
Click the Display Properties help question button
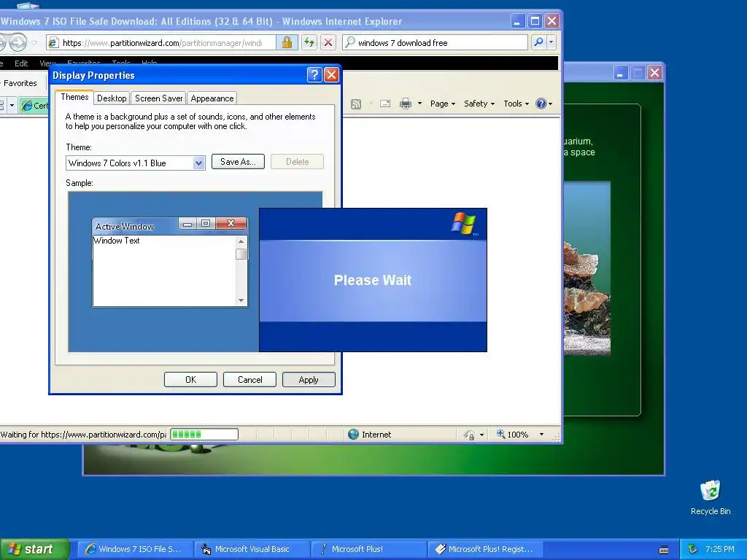pyautogui.click(x=314, y=75)
